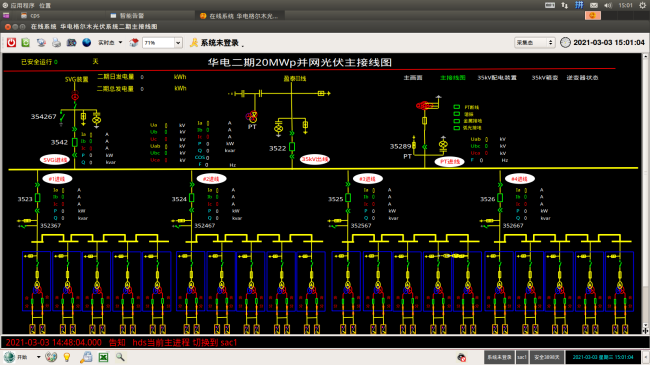650x366 pixels.
Task: Click the red power button in toolbar
Action: coord(11,42)
